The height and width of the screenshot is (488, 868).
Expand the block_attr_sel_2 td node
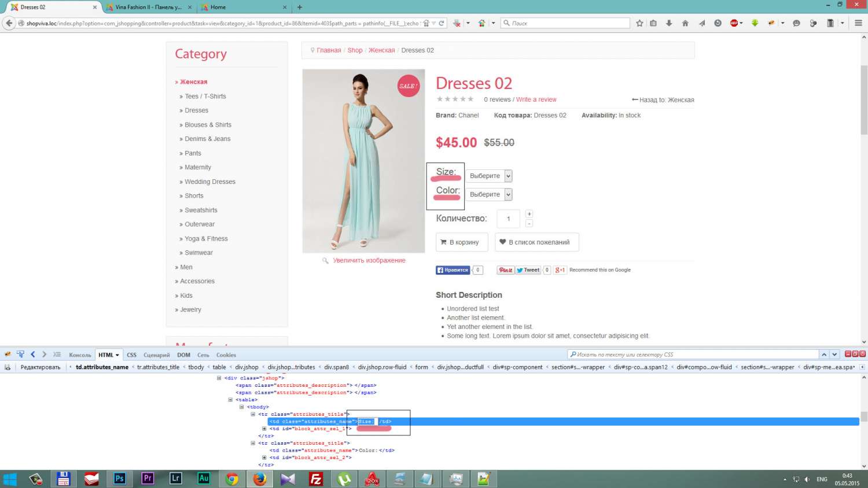click(264, 458)
